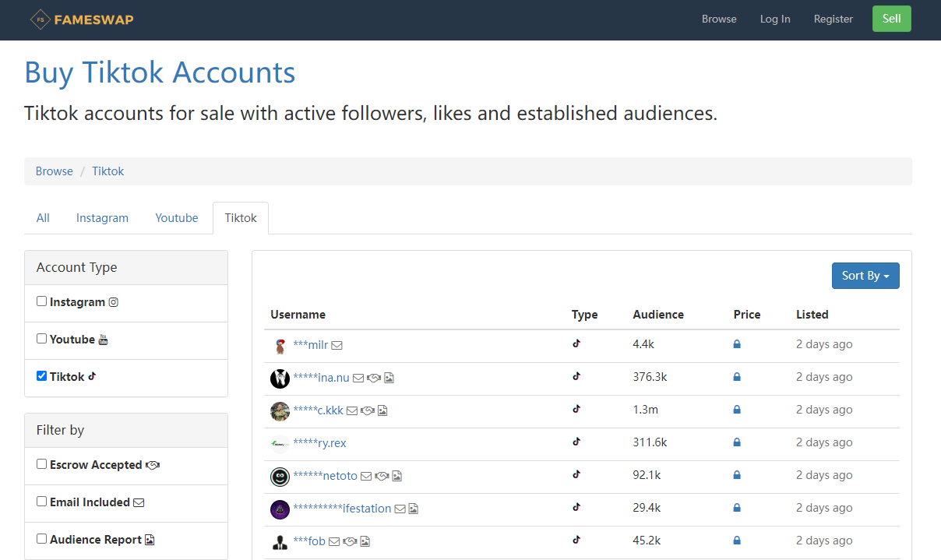Viewport: 941px width, 560px height.
Task: Tick the Audience Report filter checkbox
Action: (42, 539)
